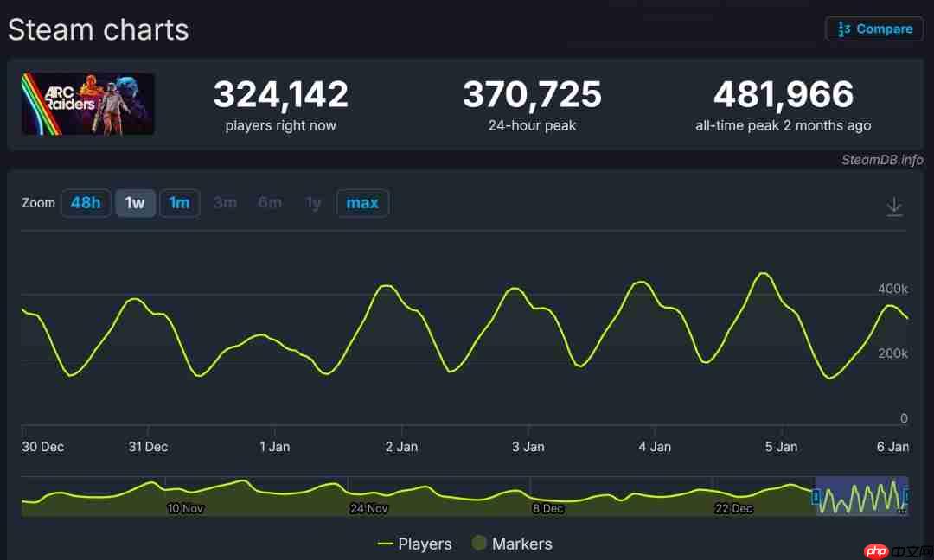The height and width of the screenshot is (560, 934).
Task: Select the 1y zoom range
Action: click(313, 203)
